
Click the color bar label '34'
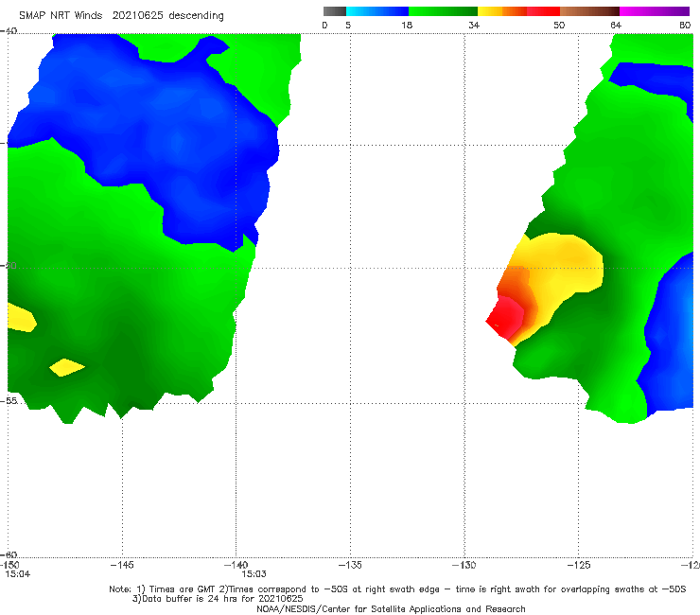click(474, 25)
